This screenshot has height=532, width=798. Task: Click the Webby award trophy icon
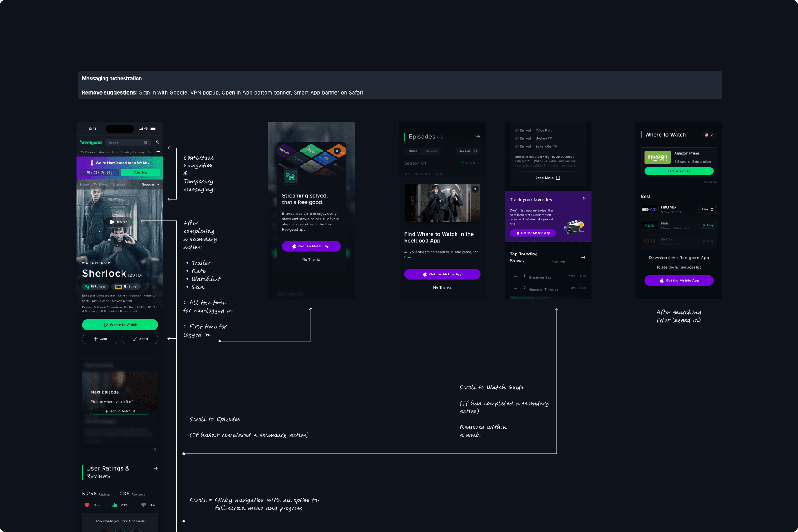pos(92,163)
